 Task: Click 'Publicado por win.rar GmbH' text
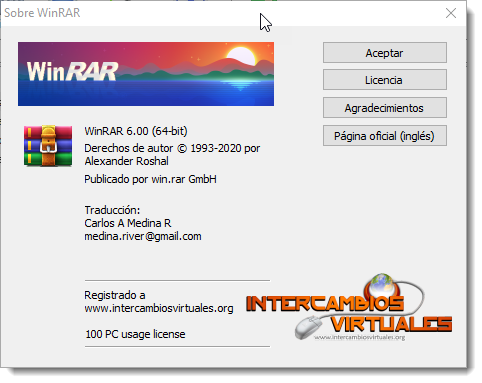(150, 179)
